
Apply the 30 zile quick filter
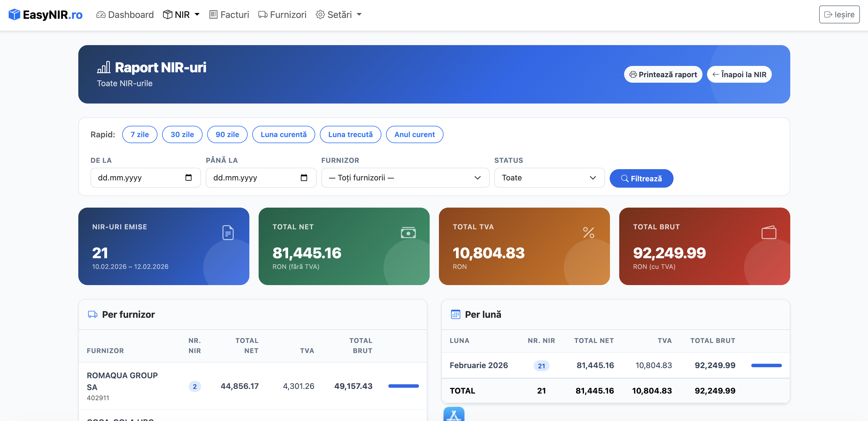coord(182,134)
